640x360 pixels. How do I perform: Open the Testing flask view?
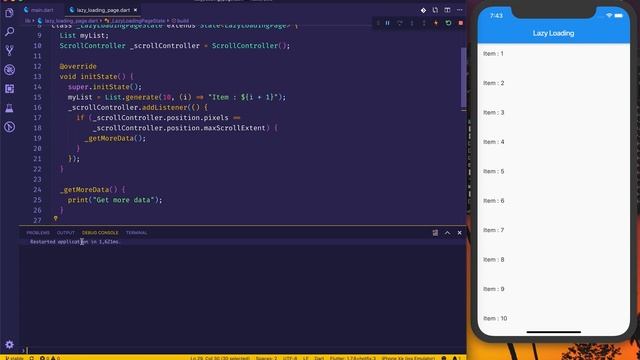coord(9,108)
